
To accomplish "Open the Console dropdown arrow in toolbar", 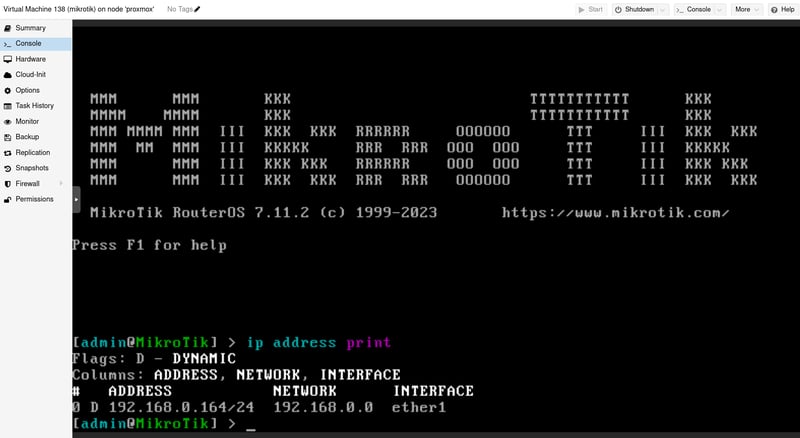I will (x=720, y=10).
